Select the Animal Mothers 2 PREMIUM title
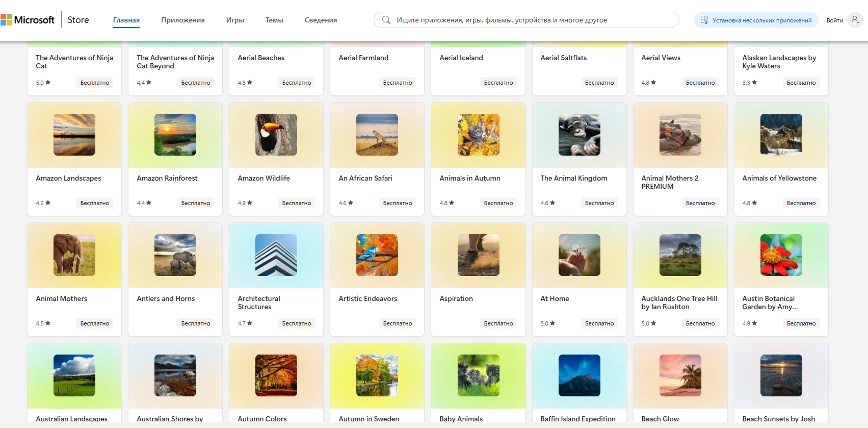 tap(670, 182)
